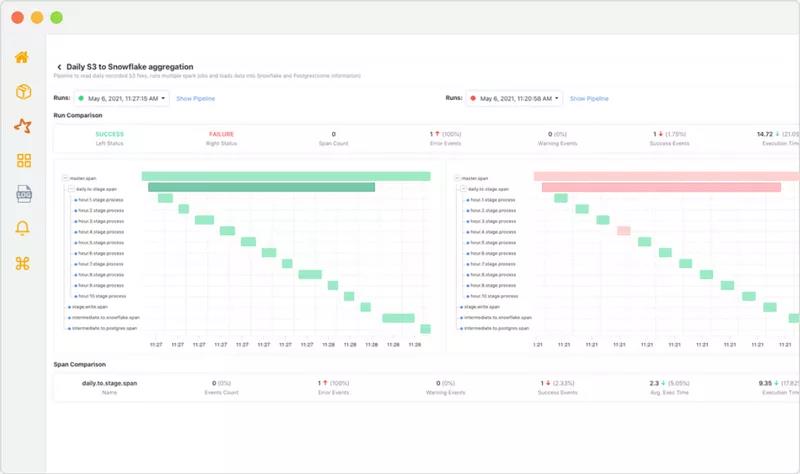This screenshot has height=474, width=800.
Task: Collapse master span in right run tree
Action: click(x=457, y=178)
